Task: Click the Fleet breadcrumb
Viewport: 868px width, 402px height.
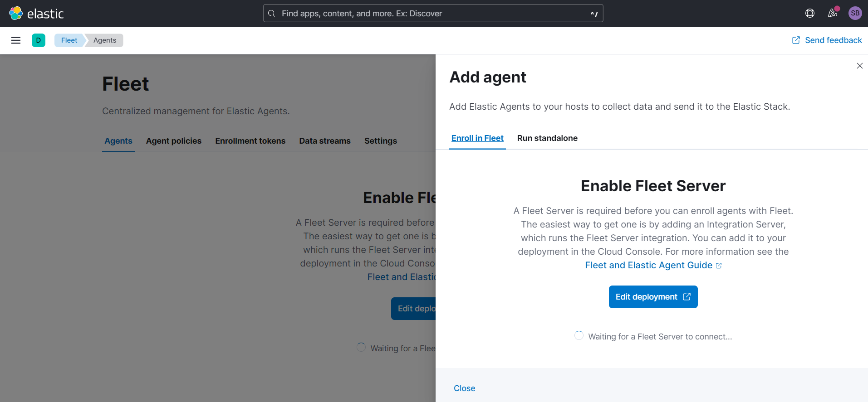Action: (x=69, y=40)
